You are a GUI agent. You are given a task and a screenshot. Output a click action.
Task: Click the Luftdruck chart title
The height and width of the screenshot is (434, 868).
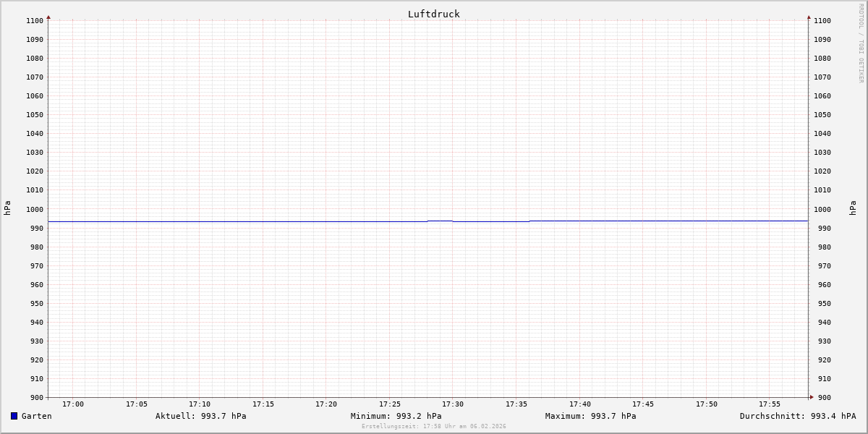tap(433, 14)
